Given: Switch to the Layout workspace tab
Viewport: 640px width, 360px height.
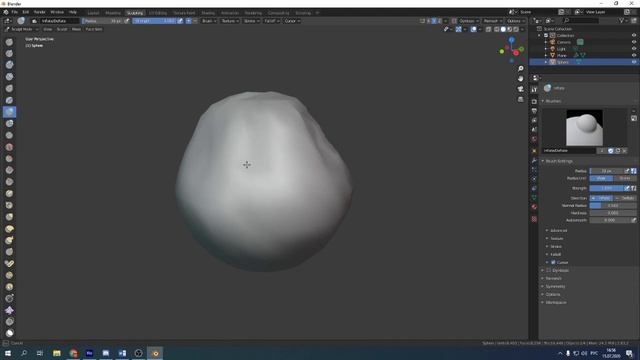Looking at the screenshot, I should coord(93,13).
